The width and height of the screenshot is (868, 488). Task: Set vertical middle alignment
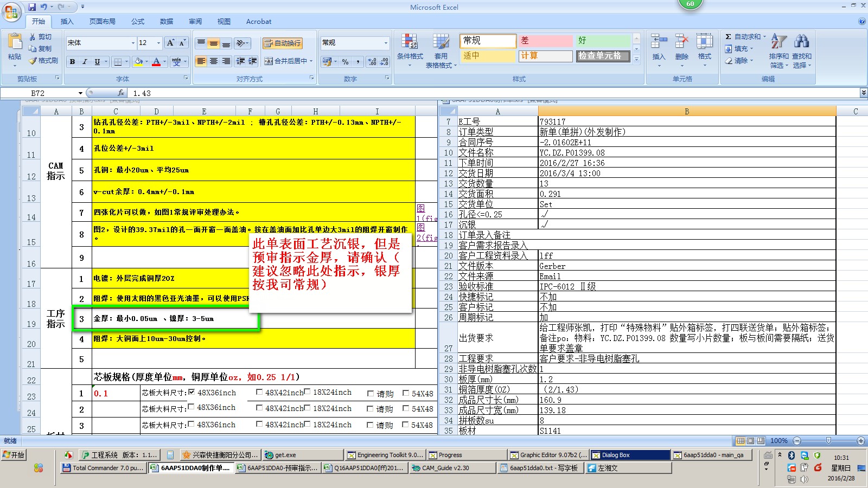pyautogui.click(x=214, y=43)
